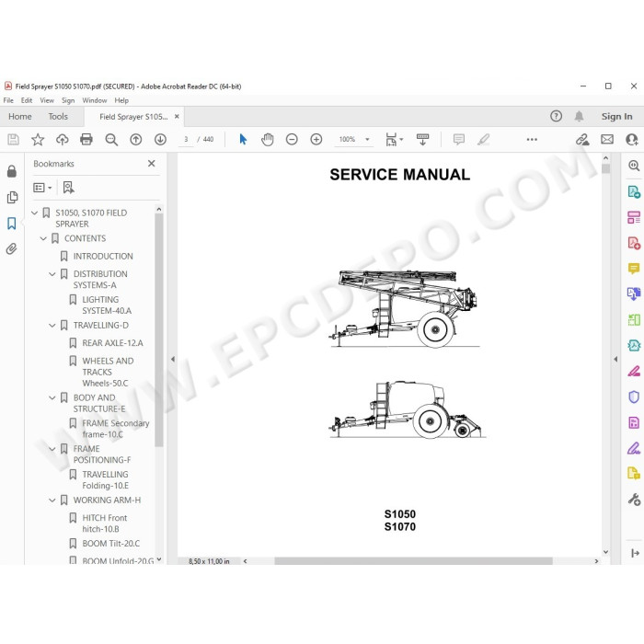Go to previous page arrow icon
Viewport: 644px width, 644px height.
tap(136, 140)
